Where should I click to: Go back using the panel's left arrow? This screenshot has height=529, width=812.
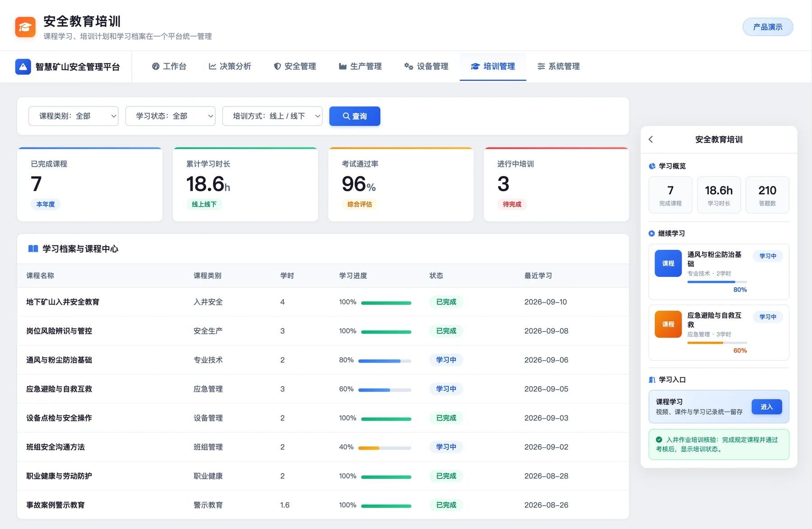click(651, 139)
